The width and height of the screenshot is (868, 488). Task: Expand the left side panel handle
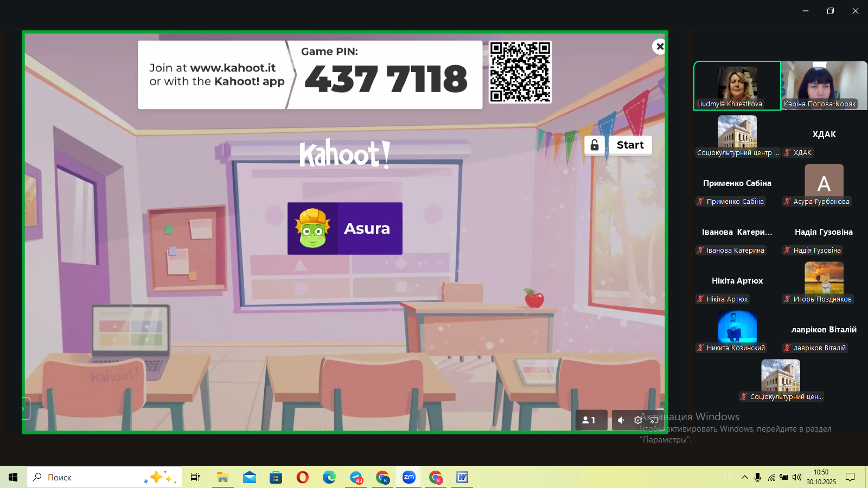click(24, 409)
